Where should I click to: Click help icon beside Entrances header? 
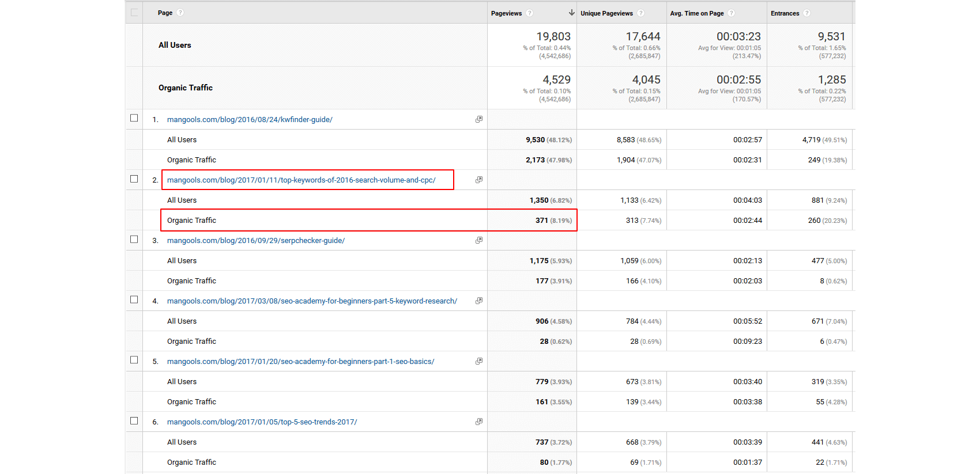point(806,13)
